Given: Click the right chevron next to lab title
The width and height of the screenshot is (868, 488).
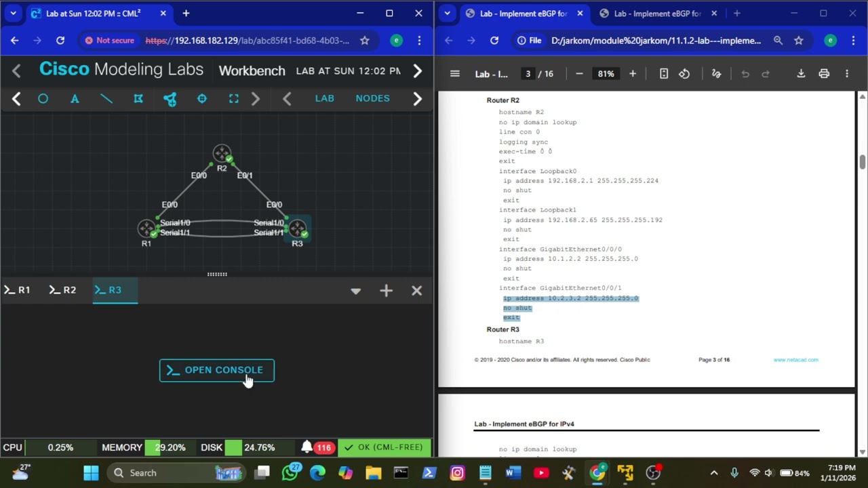Looking at the screenshot, I should (x=418, y=70).
